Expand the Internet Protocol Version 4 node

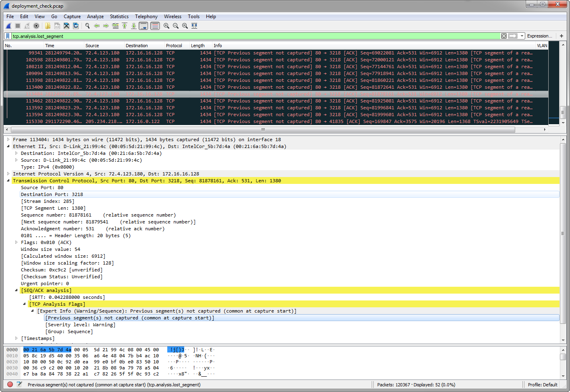[x=8, y=174]
